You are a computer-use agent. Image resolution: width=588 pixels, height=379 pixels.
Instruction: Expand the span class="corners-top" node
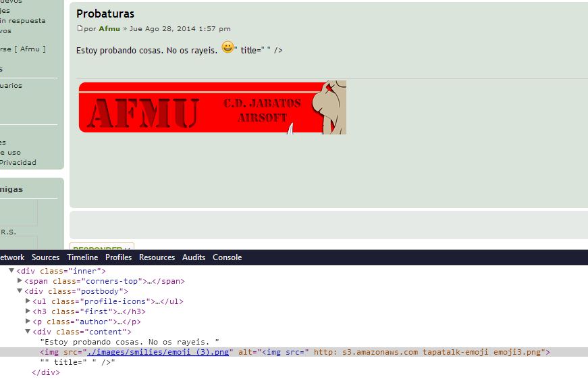20,280
